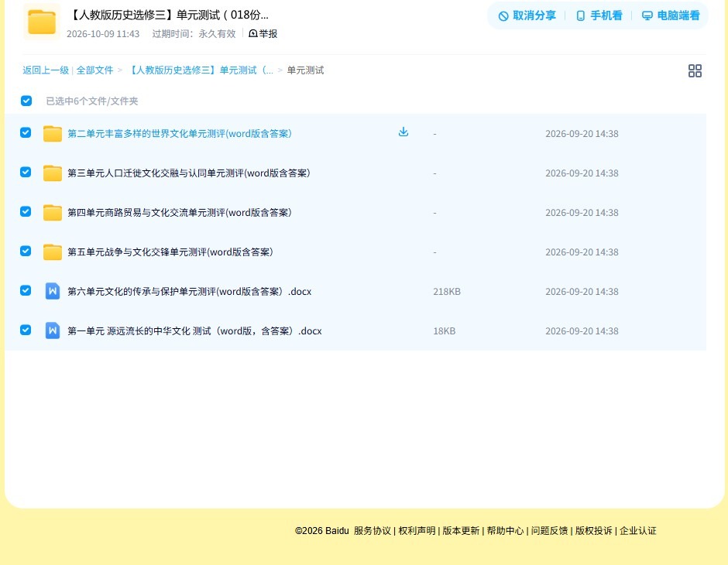Click the 18KB file size value

coord(444,330)
